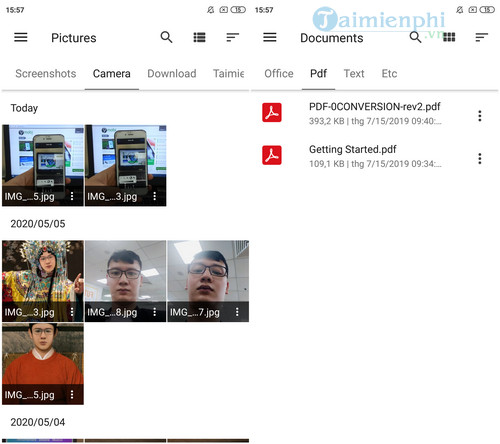Viewport: 500px width, 444px height.
Task: Click the 2020/05/05 date header
Action: (x=38, y=224)
